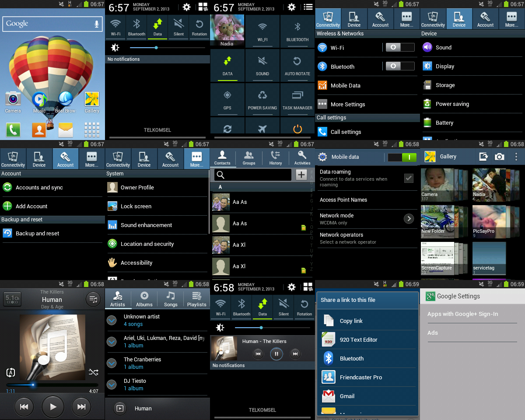Tap the camera icon in Gallery header
Image resolution: width=525 pixels, height=420 pixels.
(x=500, y=157)
